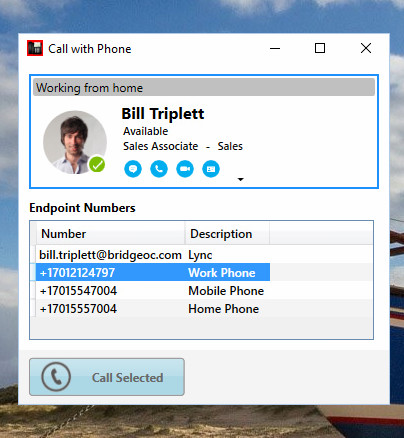Click the green available presence badge

97,164
